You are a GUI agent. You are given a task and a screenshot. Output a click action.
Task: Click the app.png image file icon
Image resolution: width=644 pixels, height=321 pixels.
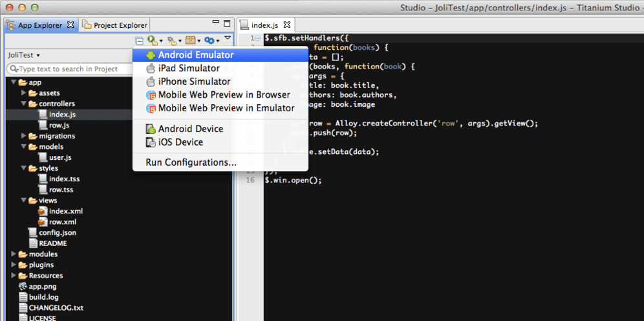coord(23,286)
